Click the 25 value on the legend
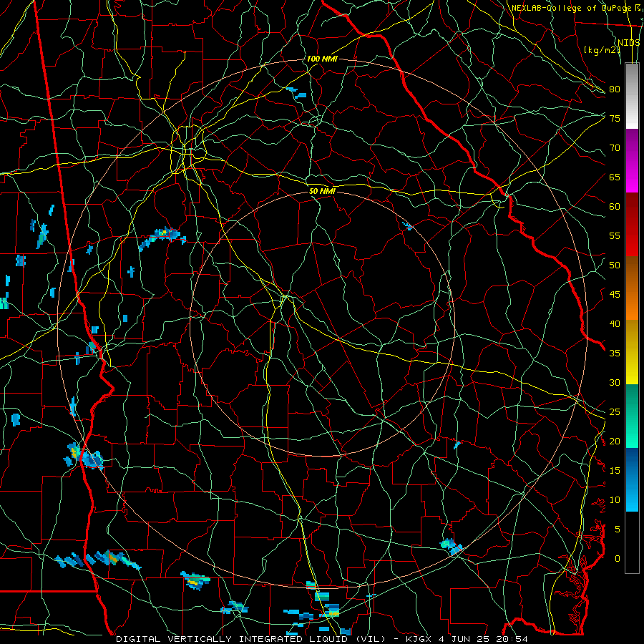 (615, 412)
